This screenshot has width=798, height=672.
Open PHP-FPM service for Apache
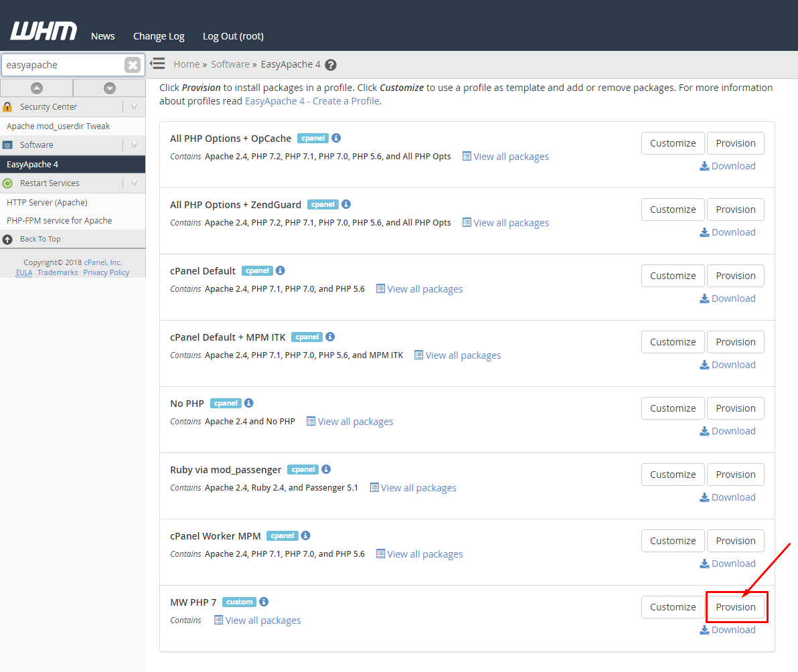pyautogui.click(x=59, y=221)
